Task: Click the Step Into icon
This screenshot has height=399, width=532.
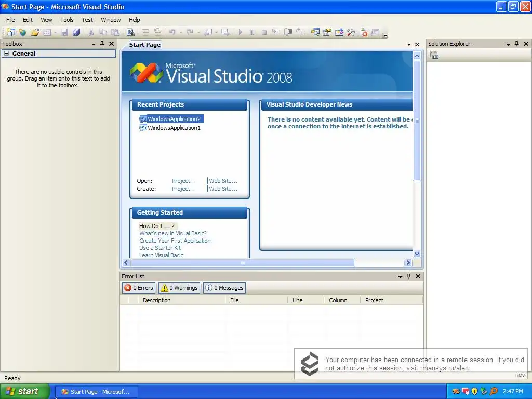Action: pyautogui.click(x=276, y=32)
